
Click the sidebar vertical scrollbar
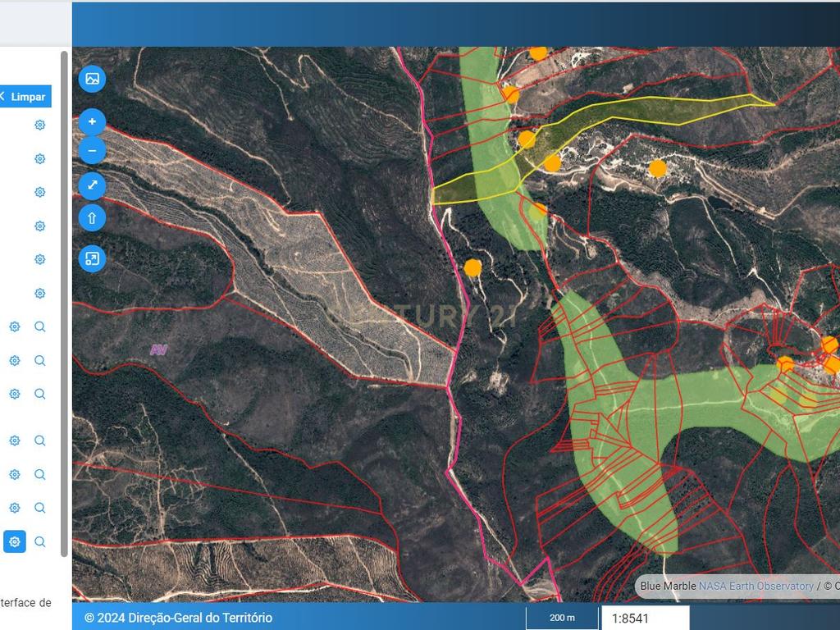pos(64,304)
